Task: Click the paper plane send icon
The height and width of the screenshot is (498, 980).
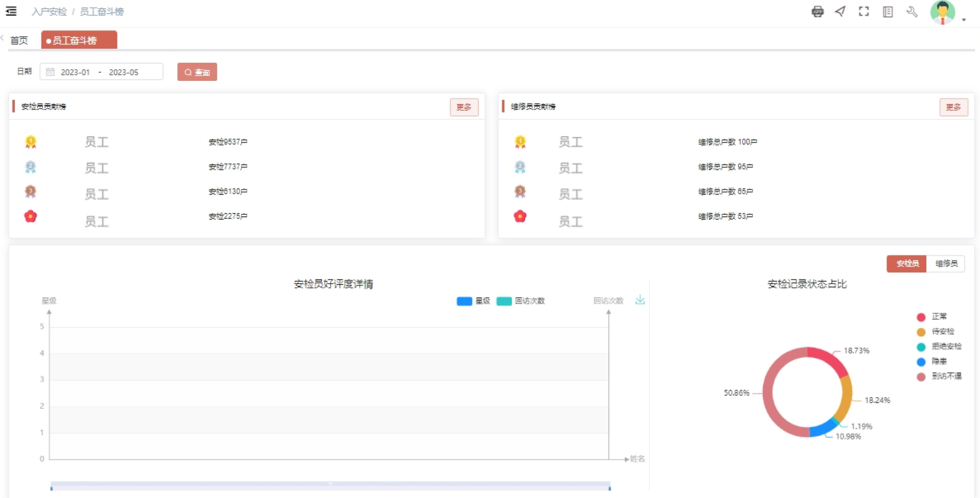Action: click(x=840, y=12)
